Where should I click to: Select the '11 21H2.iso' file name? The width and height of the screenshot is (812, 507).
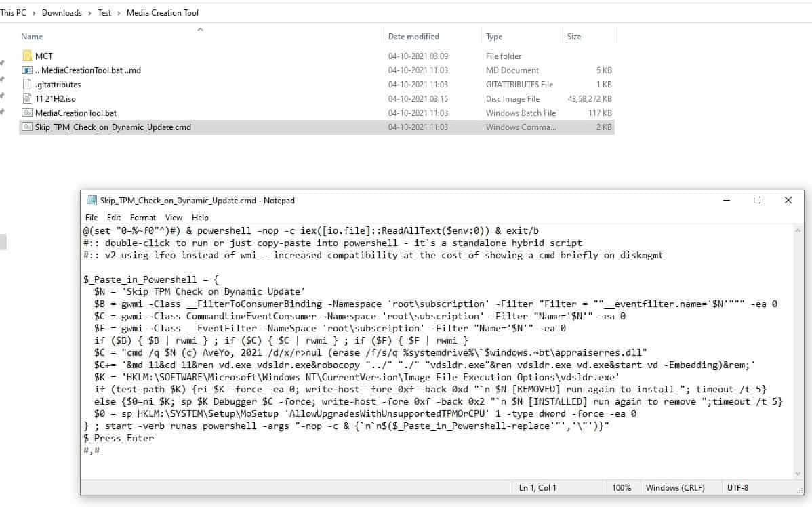pyautogui.click(x=56, y=98)
